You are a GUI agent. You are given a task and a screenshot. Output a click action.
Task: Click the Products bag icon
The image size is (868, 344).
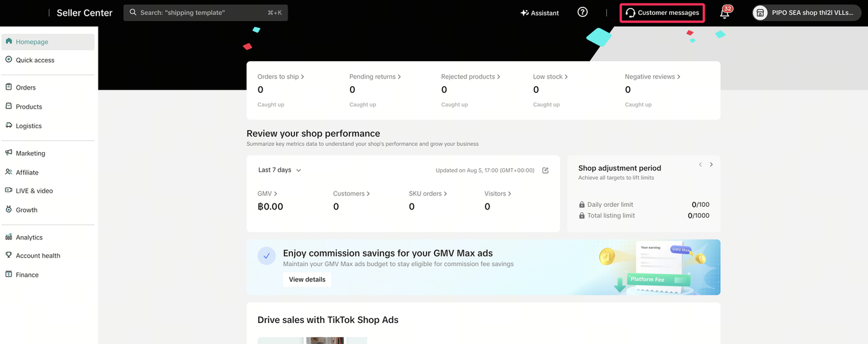pos(9,107)
